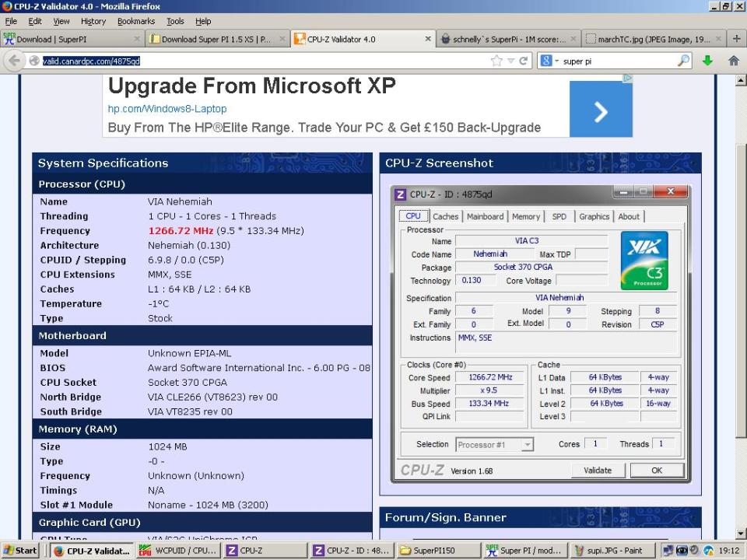Open the Help menu
The width and height of the screenshot is (747, 560).
click(x=203, y=22)
